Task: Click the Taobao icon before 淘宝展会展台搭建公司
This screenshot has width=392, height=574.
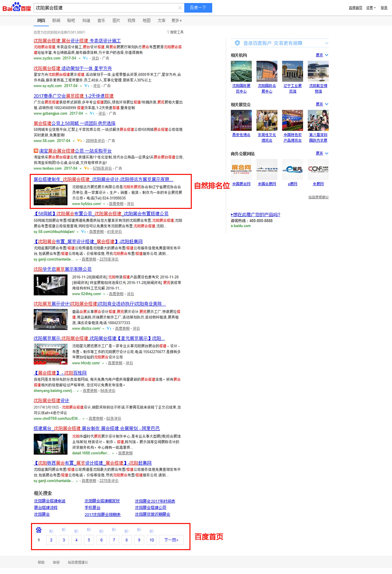Action: (36, 151)
